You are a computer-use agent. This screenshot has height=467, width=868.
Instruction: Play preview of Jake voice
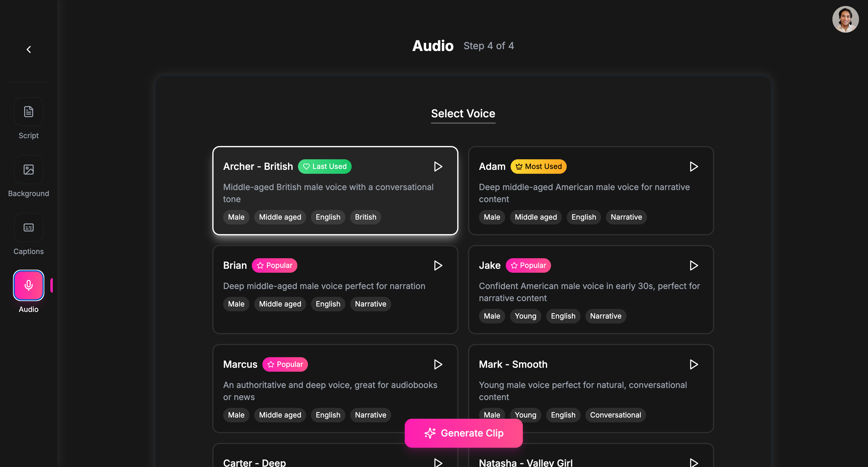(x=693, y=265)
